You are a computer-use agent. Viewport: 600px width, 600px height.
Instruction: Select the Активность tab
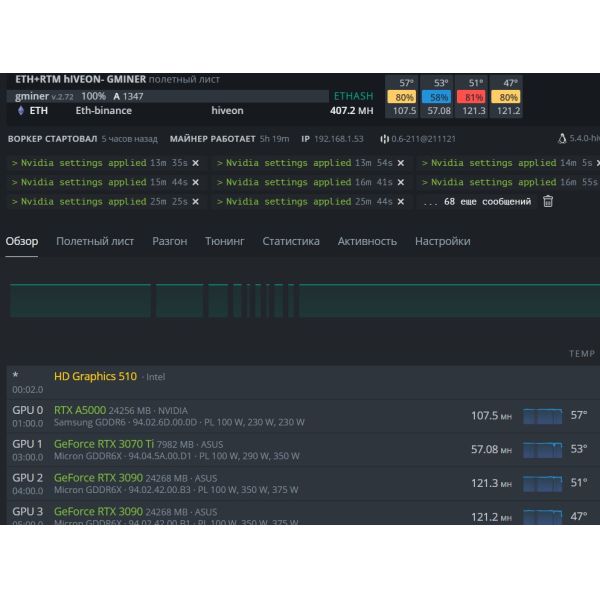click(x=367, y=241)
